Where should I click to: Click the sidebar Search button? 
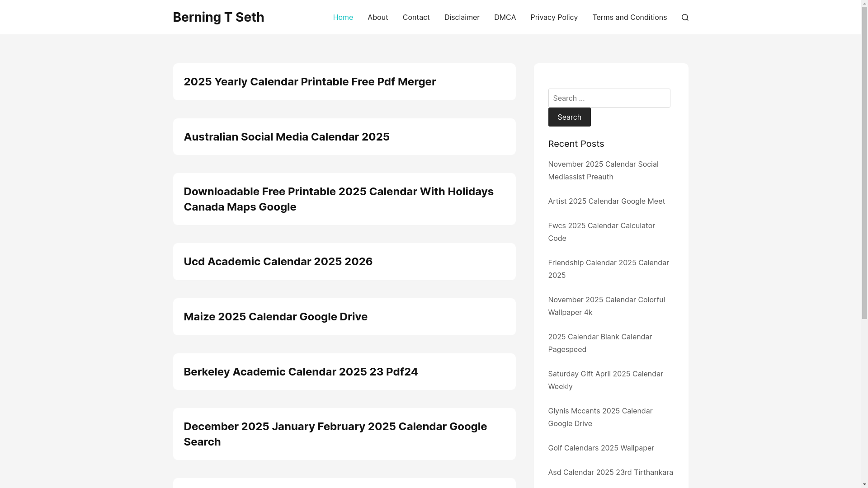[x=569, y=117]
